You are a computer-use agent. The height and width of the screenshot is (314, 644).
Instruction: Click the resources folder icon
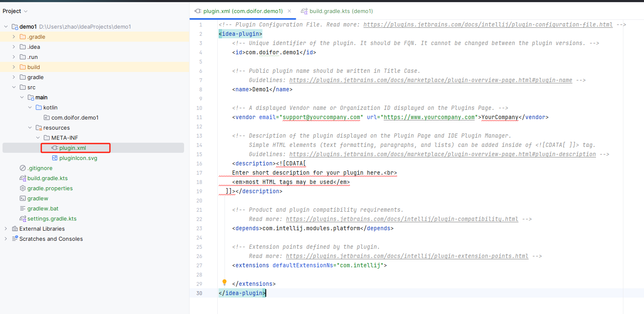coord(39,128)
